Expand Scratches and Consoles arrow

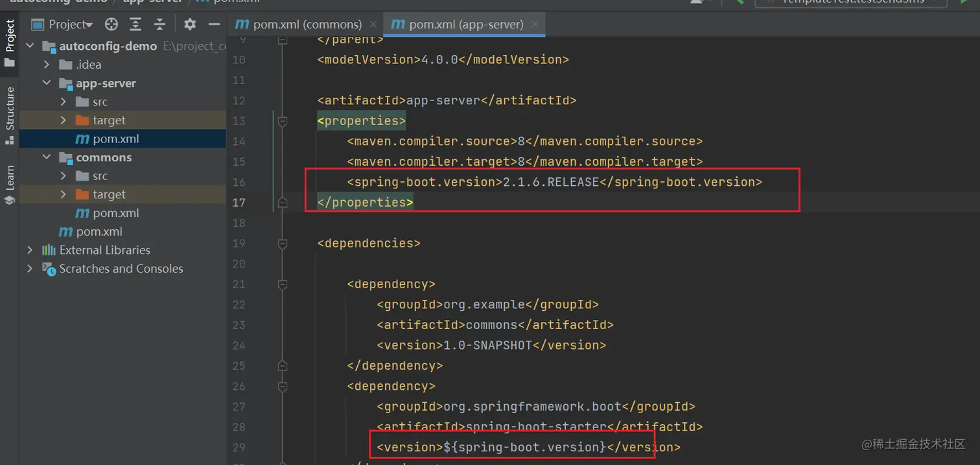pyautogui.click(x=30, y=269)
